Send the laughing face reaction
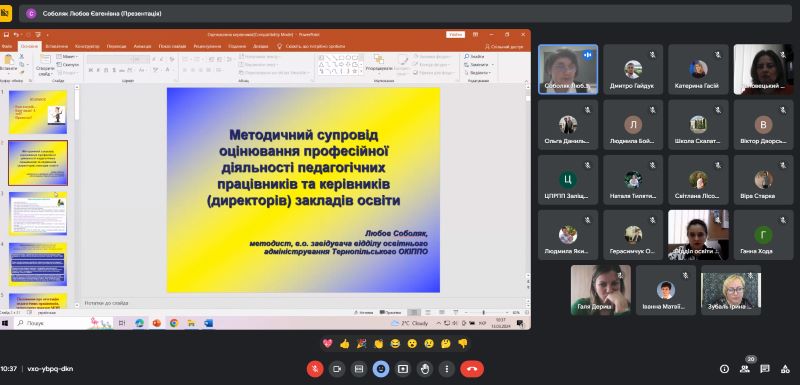 coord(395,344)
